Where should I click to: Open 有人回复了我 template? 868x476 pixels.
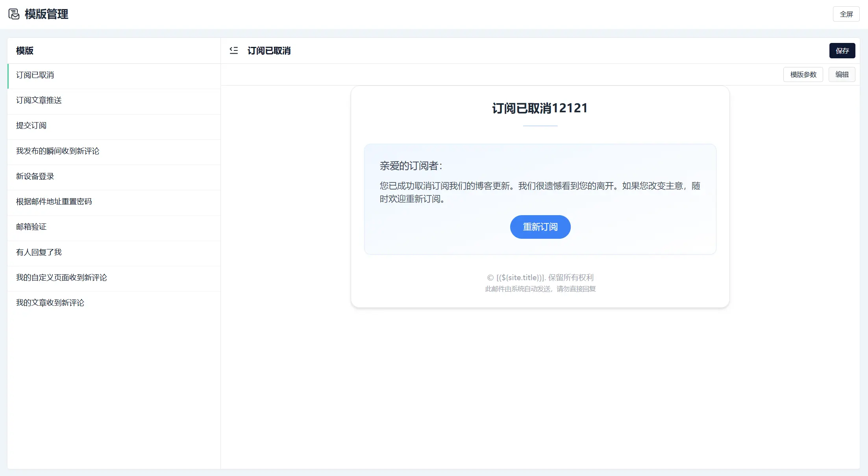[x=114, y=253]
